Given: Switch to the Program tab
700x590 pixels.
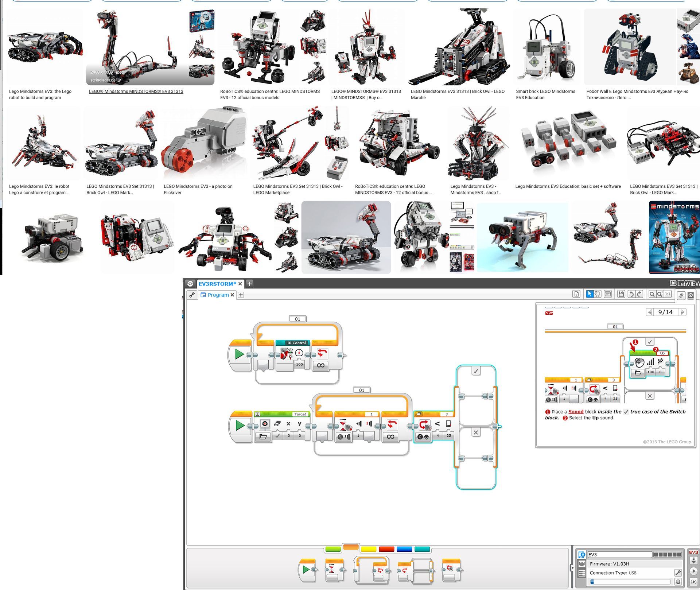Looking at the screenshot, I should [218, 295].
